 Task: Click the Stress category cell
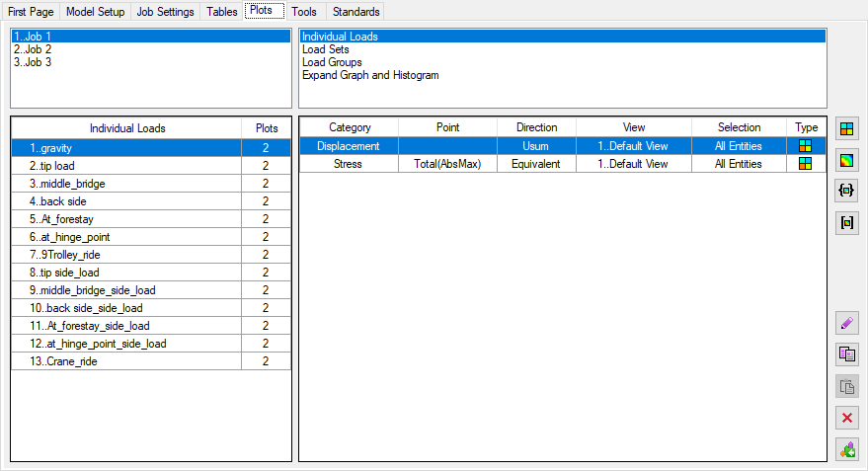coord(348,164)
